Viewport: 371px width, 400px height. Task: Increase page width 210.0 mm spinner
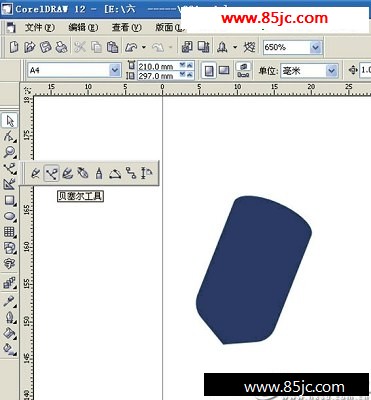pos(190,65)
